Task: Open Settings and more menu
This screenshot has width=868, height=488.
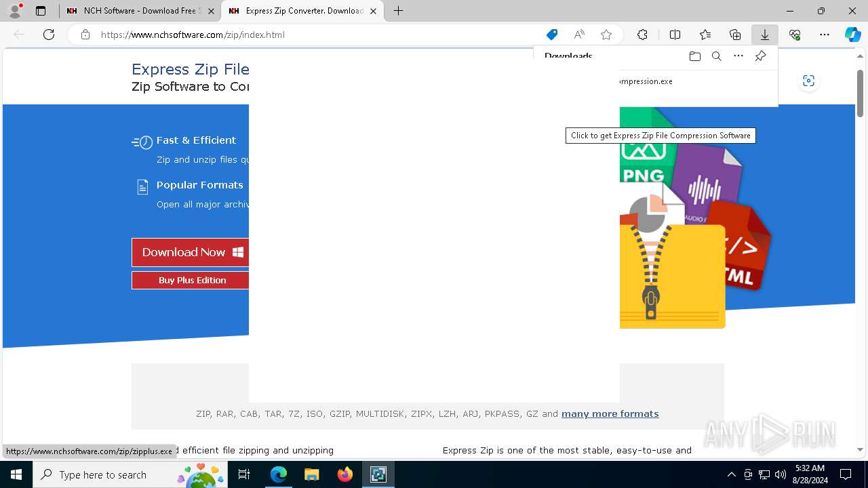Action: pyautogui.click(x=825, y=35)
